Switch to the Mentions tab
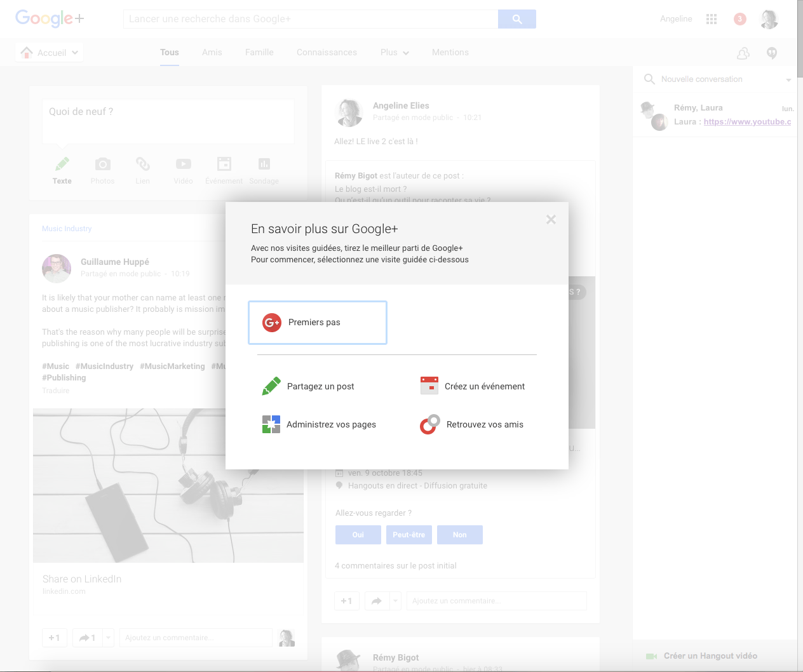 pos(450,53)
